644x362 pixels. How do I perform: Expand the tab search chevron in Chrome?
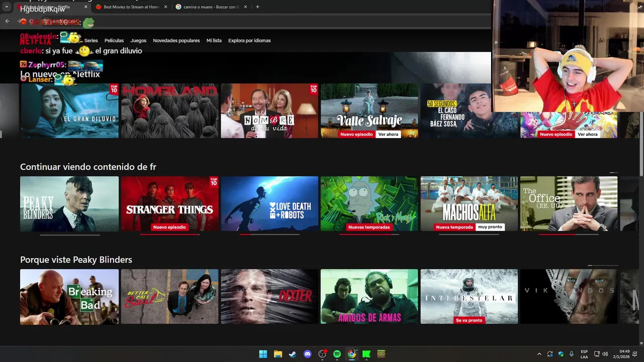click(x=7, y=7)
